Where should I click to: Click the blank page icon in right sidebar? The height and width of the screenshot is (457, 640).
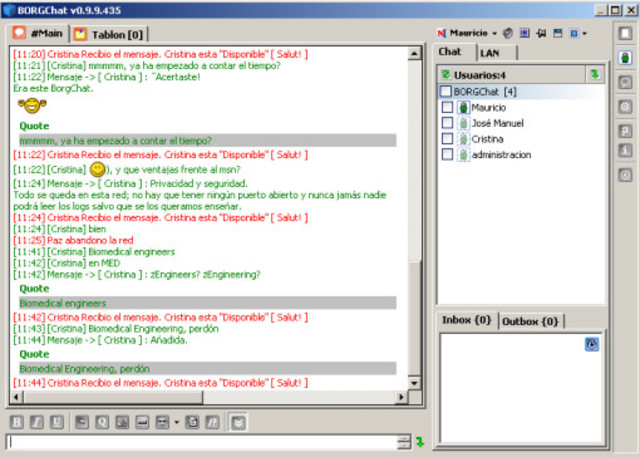(x=625, y=33)
